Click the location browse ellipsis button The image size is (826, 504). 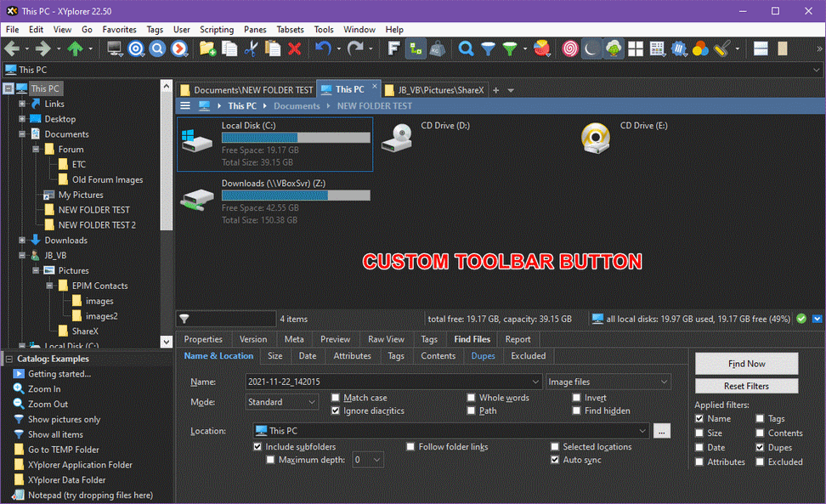(x=662, y=431)
